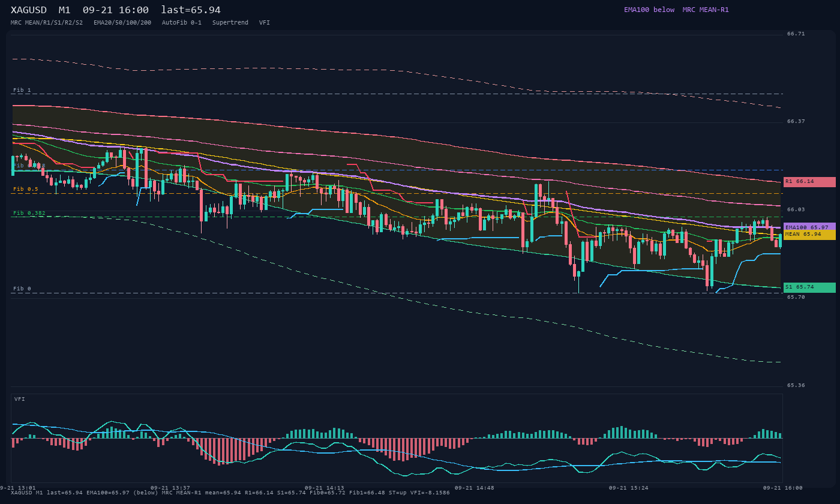Click the orange "Fib 0.5" level label

(26, 189)
